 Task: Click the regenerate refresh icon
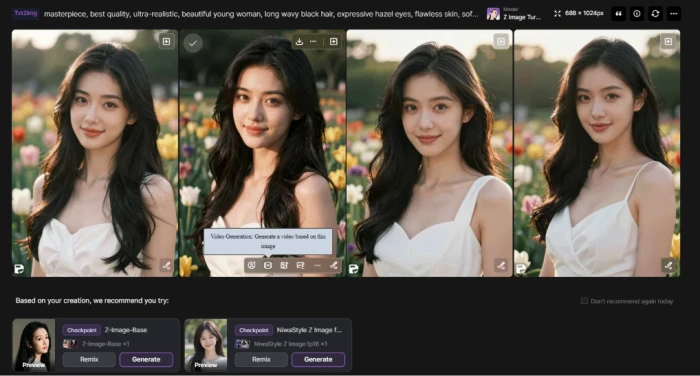pos(655,14)
